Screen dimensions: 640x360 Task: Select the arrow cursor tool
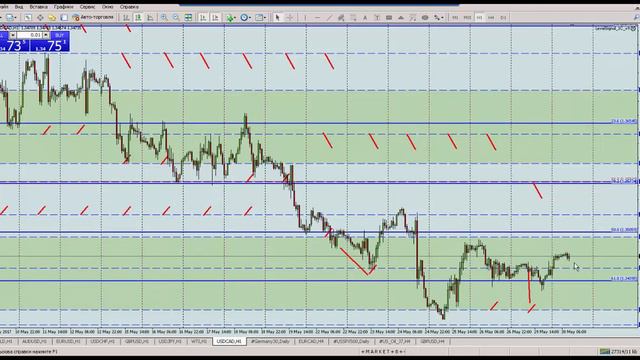[277, 18]
